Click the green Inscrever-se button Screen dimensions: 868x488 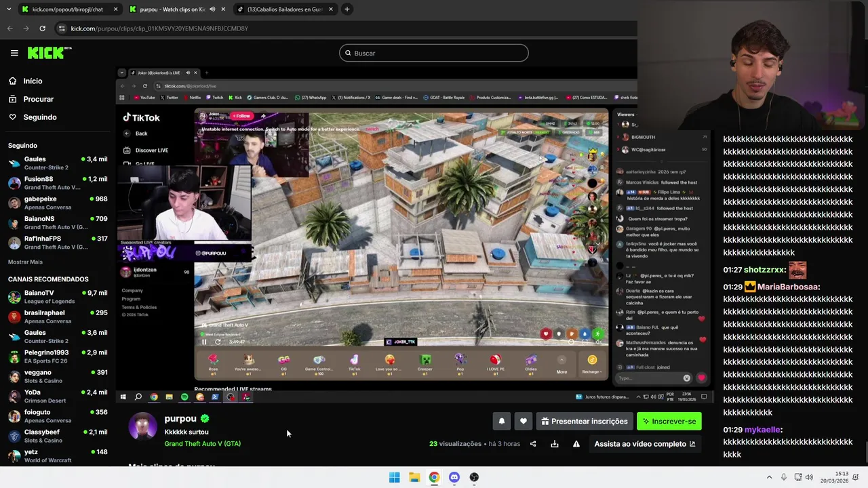pyautogui.click(x=669, y=421)
